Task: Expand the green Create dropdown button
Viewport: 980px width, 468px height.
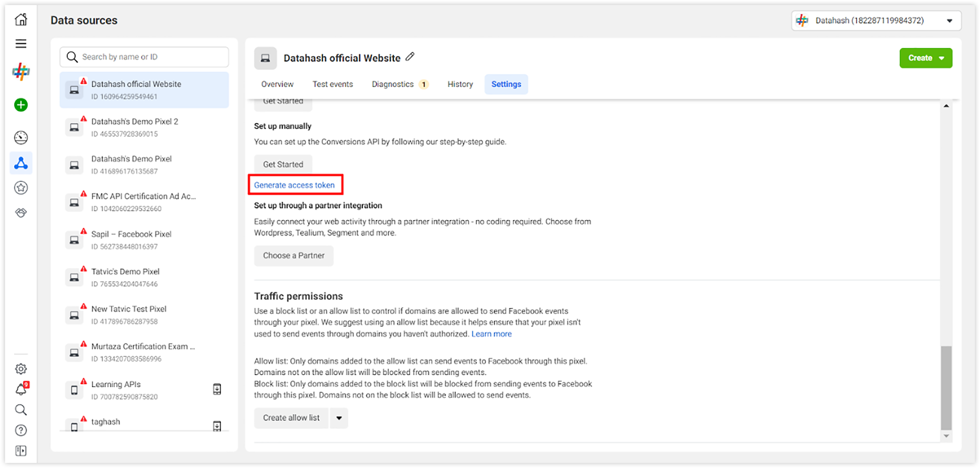Action: tap(926, 58)
